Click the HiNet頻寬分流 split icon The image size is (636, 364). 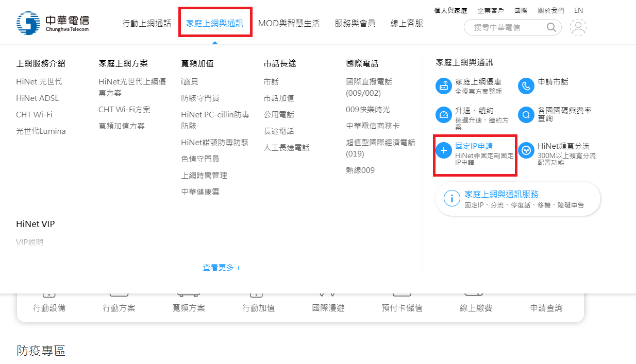tap(526, 150)
